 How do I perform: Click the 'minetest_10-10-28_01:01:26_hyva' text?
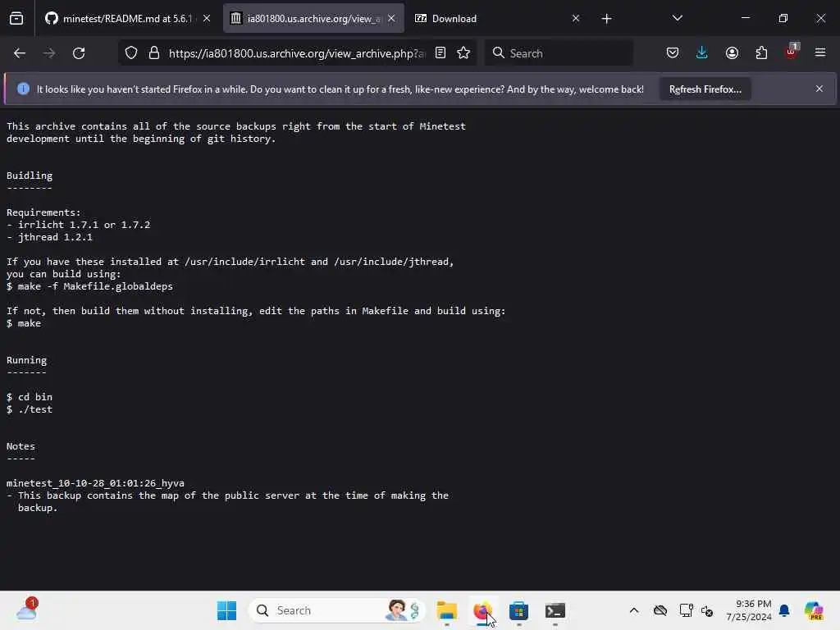click(x=95, y=483)
